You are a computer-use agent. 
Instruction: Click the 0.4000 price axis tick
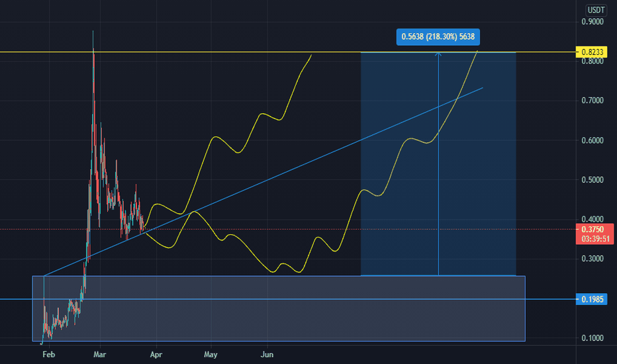[x=593, y=219]
